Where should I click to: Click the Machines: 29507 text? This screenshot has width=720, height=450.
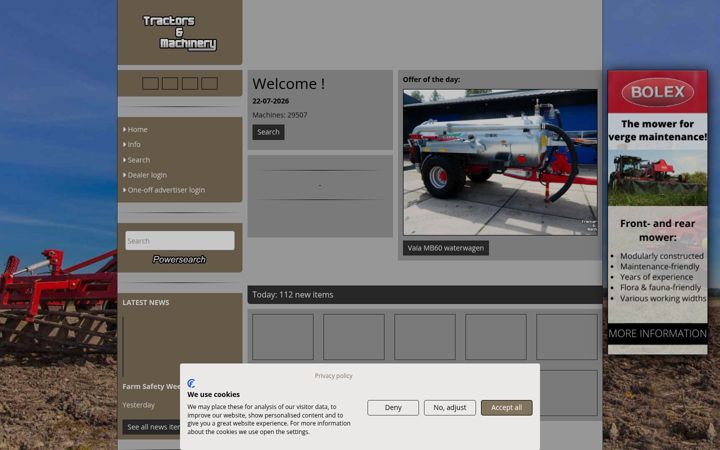coord(280,115)
